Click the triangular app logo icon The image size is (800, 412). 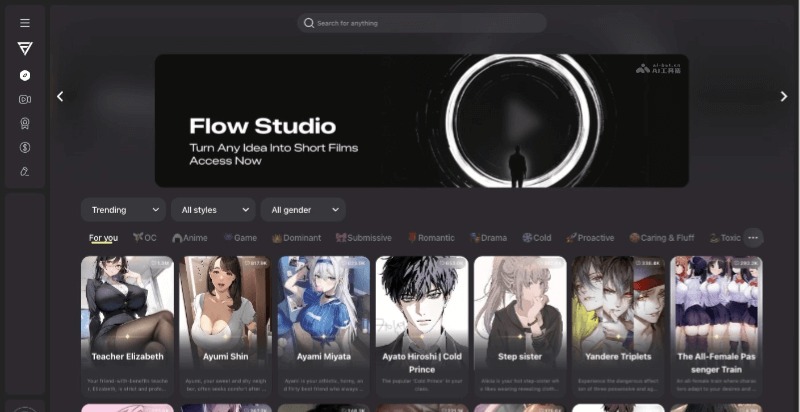tap(24, 48)
